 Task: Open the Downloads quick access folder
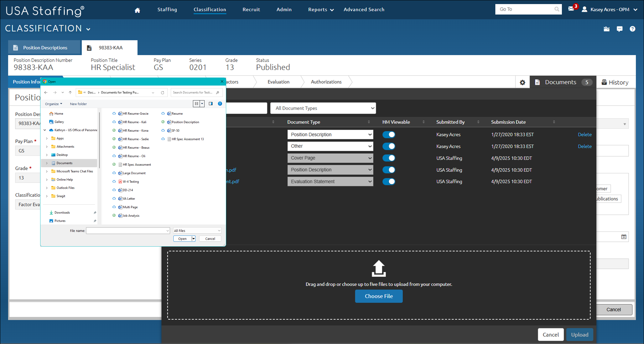62,213
